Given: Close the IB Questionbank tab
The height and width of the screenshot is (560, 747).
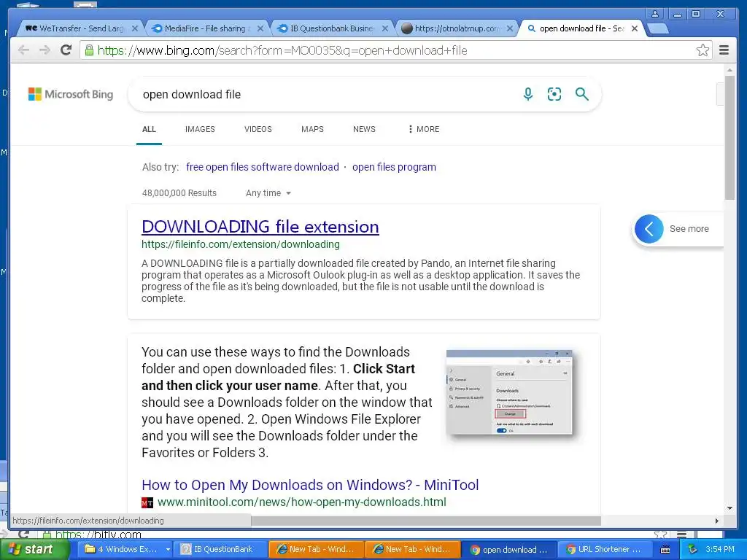Looking at the screenshot, I should (385, 28).
